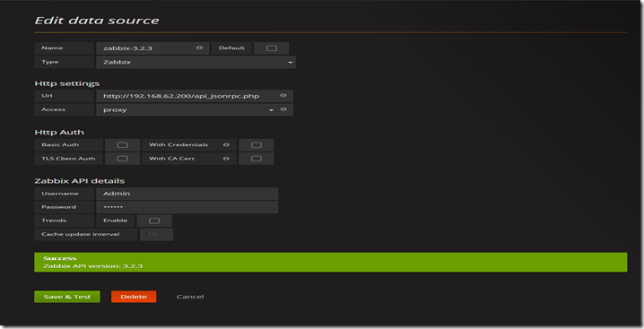Toggle the Default checkbox

272,48
